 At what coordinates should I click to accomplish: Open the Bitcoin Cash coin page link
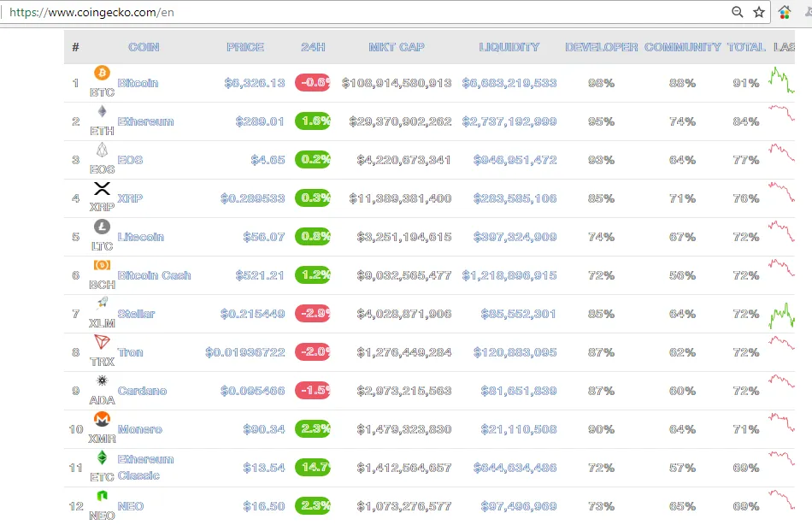pyautogui.click(x=155, y=275)
